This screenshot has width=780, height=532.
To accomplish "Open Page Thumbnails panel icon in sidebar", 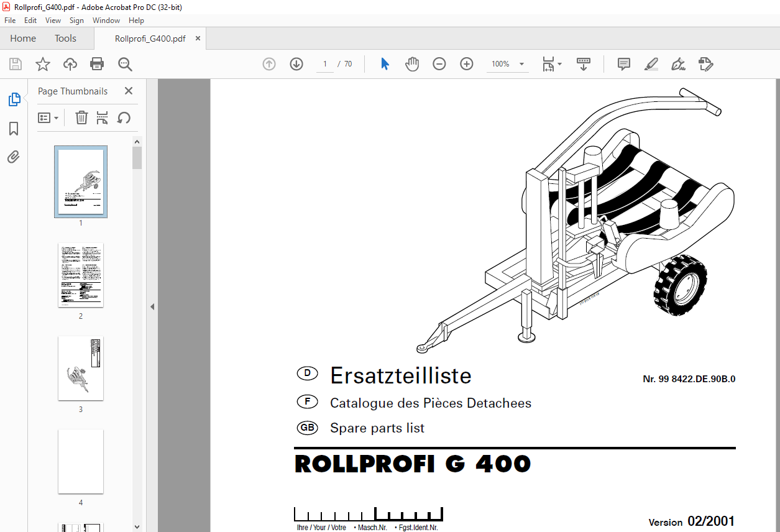I will point(14,99).
